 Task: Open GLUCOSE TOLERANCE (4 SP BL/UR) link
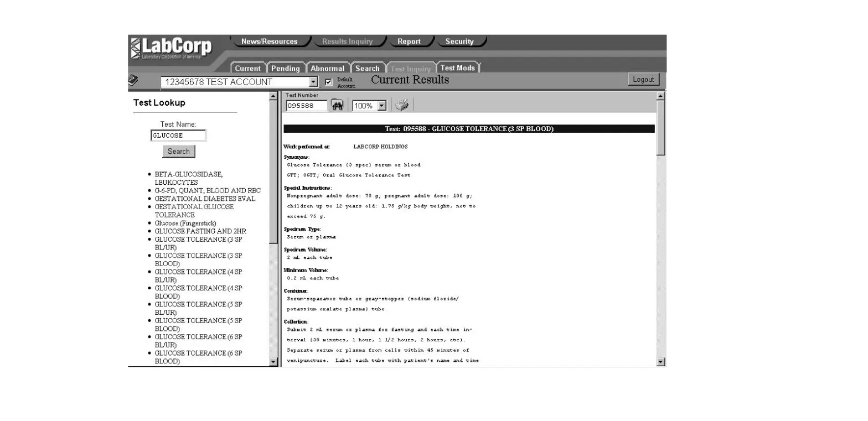click(x=198, y=276)
